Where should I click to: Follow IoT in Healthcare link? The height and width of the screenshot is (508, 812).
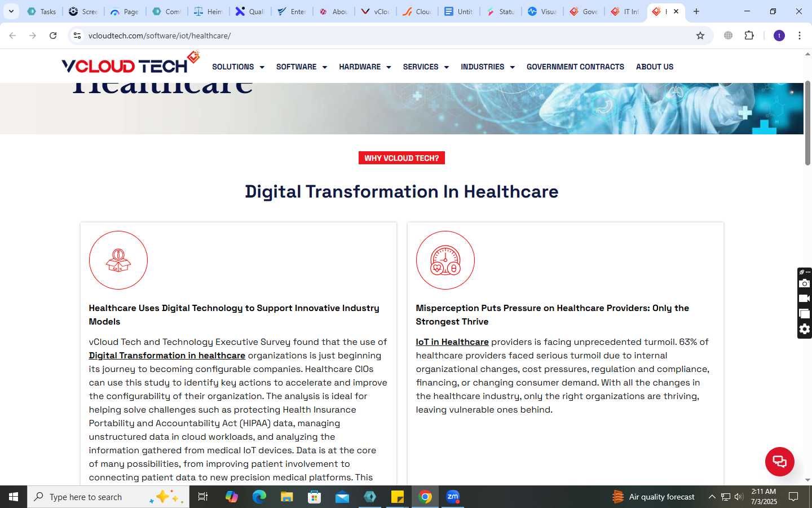point(452,342)
